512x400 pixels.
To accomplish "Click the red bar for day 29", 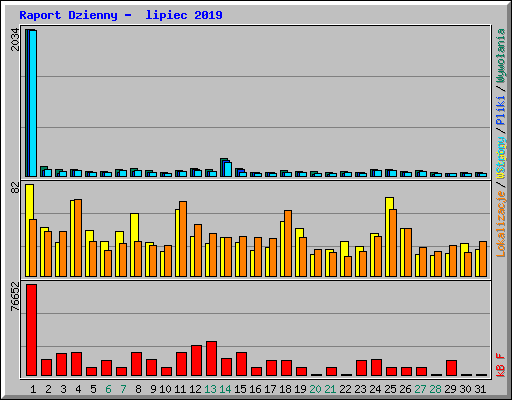I will [452, 368].
